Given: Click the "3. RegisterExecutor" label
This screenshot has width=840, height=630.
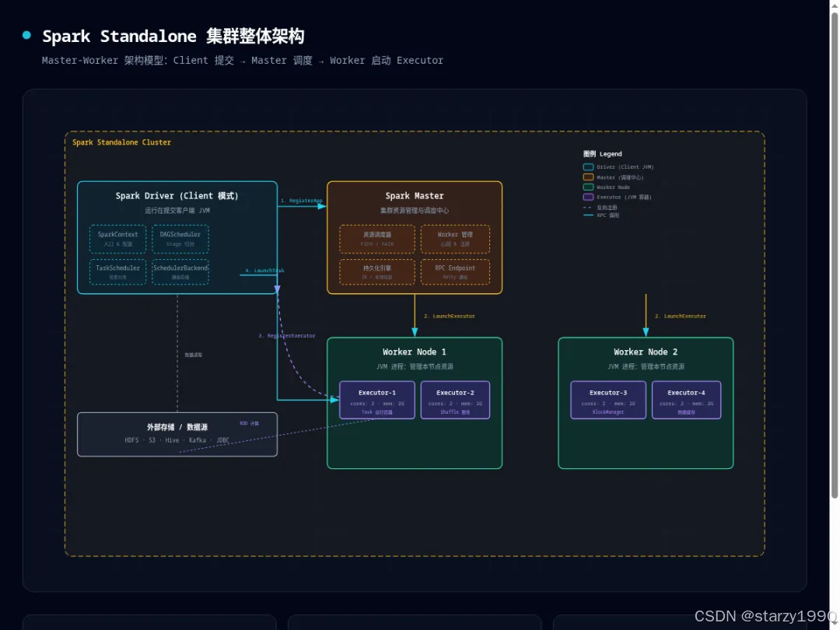Looking at the screenshot, I should (287, 336).
